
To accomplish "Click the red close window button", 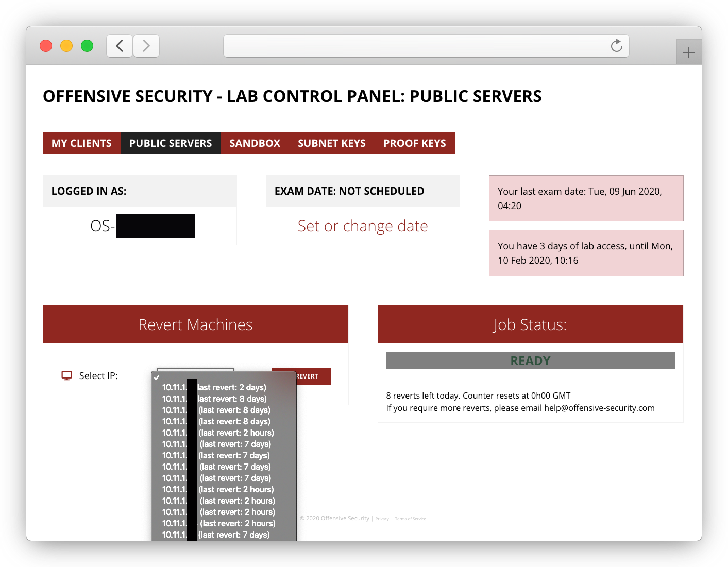I will pyautogui.click(x=46, y=46).
